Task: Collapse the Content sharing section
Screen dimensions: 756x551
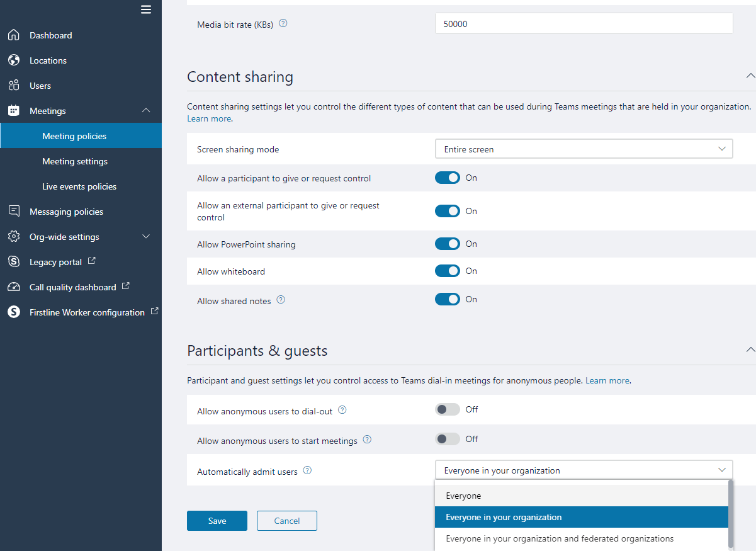Action: pos(750,76)
